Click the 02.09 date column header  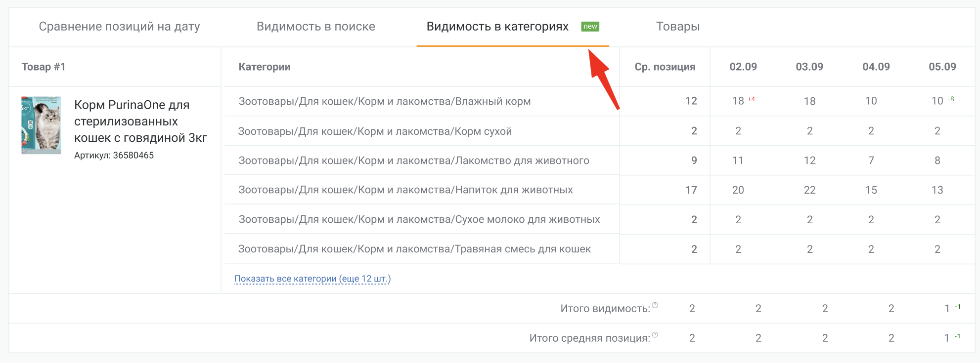pyautogui.click(x=743, y=67)
